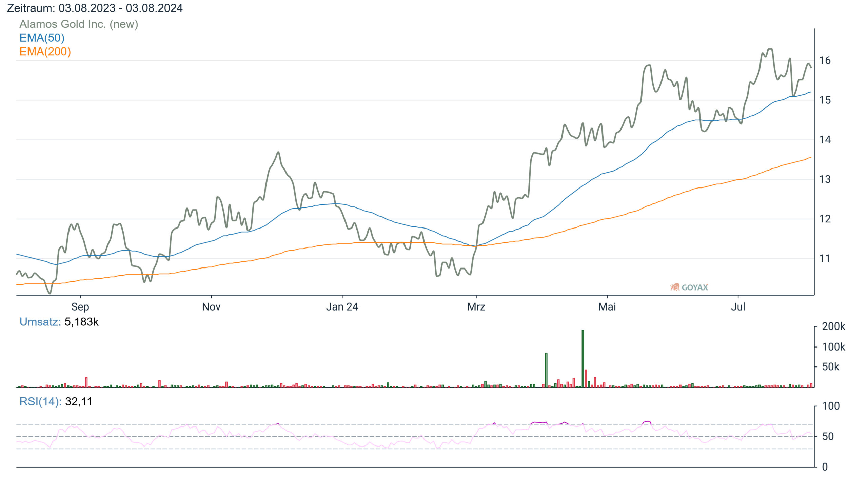Click the Zeitraum date range heading
This screenshot has width=868, height=496.
pos(95,8)
